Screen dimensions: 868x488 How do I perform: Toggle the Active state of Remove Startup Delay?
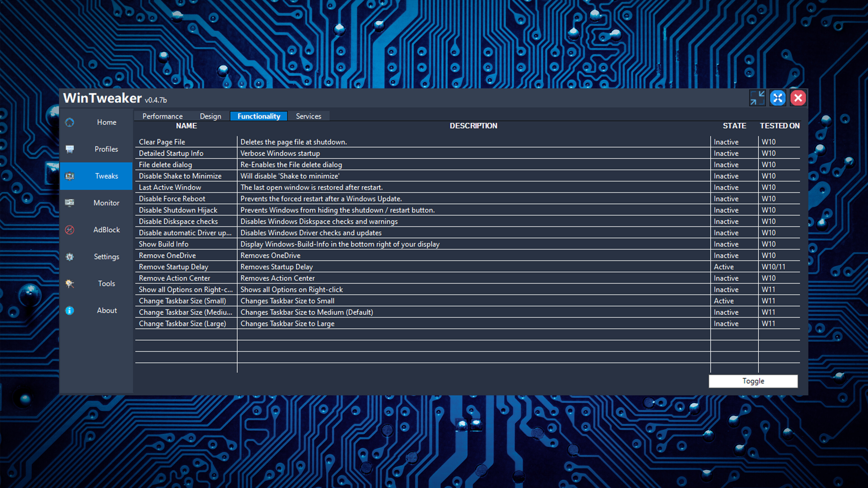click(x=723, y=266)
